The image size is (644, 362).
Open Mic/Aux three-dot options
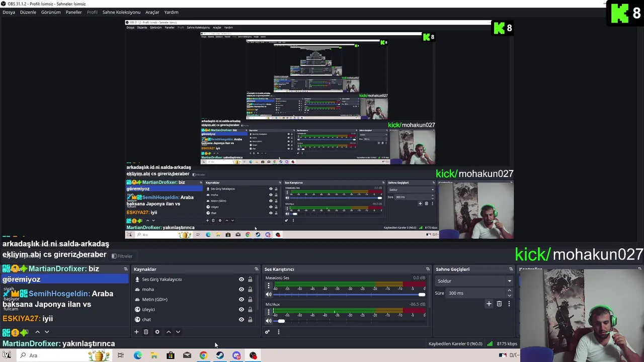pos(268,312)
